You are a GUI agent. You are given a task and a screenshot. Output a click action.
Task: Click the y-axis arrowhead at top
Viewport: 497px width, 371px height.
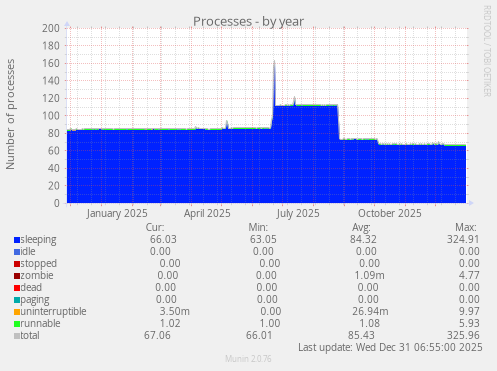pyautogui.click(x=67, y=24)
